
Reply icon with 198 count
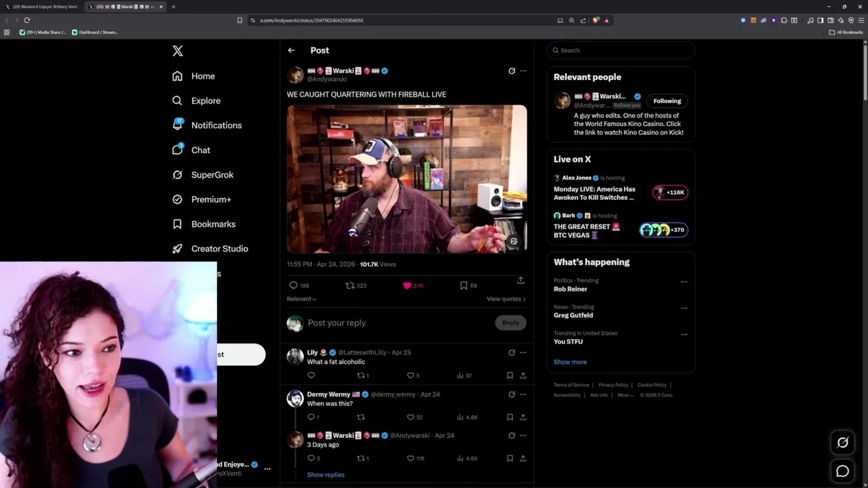pos(293,285)
